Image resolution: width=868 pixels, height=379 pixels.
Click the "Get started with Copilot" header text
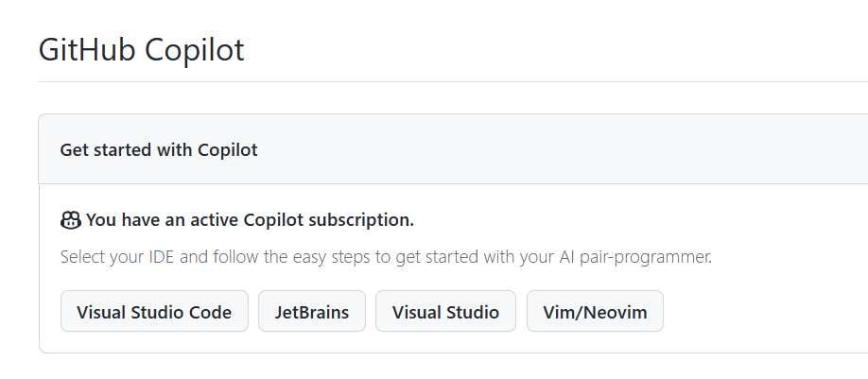[159, 149]
